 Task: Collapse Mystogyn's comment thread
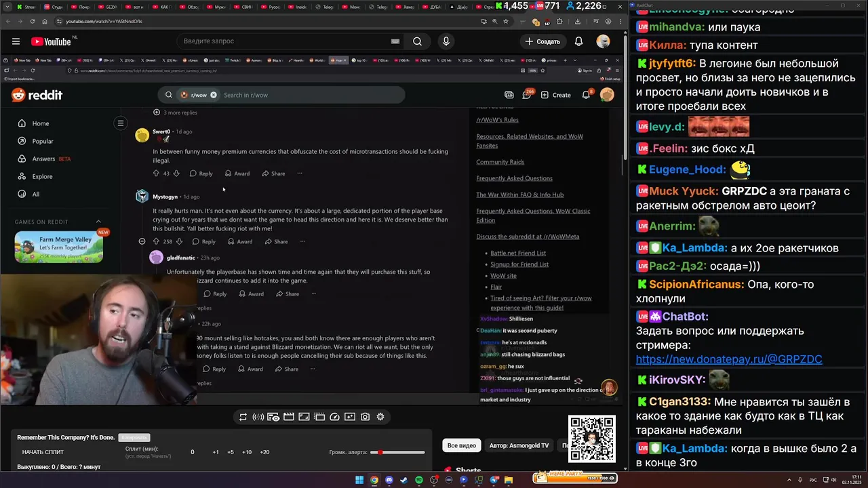pyautogui.click(x=142, y=241)
